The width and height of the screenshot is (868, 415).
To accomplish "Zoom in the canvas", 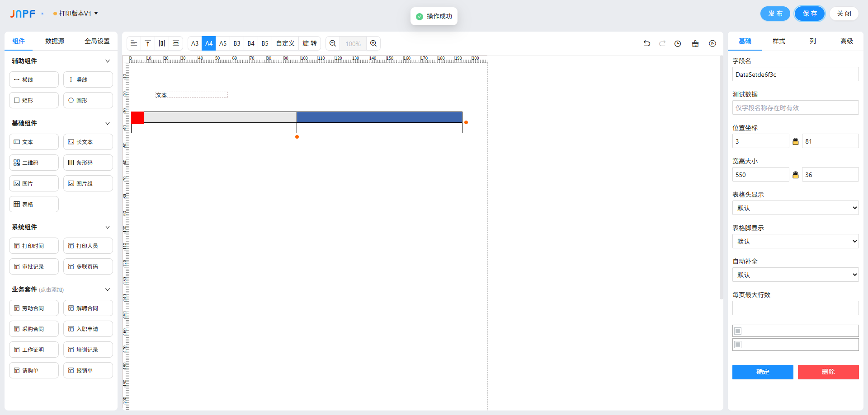I will [x=373, y=43].
